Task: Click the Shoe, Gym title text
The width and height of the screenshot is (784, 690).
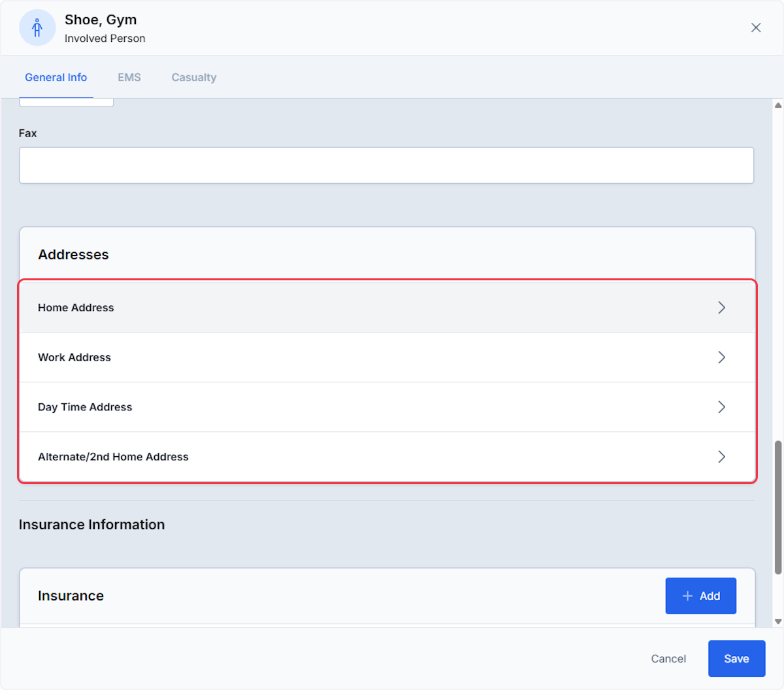Action: click(x=101, y=20)
